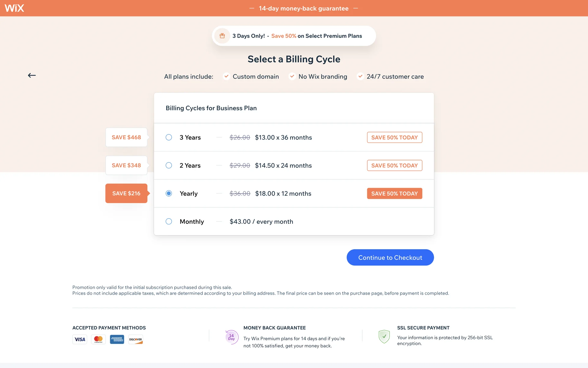Click the gift icon in promo banner
The width and height of the screenshot is (588, 368).
(222, 36)
